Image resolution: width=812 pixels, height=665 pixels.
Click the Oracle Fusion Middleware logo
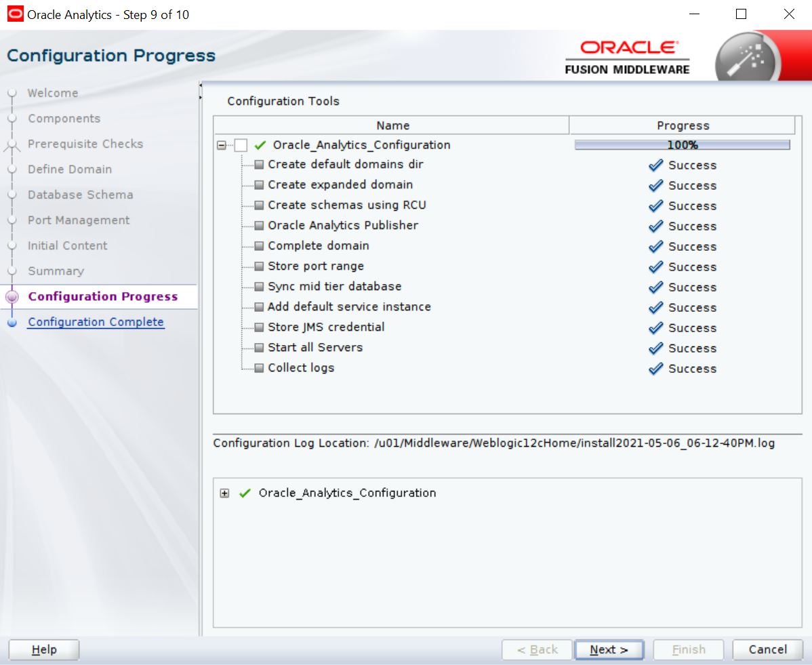pos(627,58)
